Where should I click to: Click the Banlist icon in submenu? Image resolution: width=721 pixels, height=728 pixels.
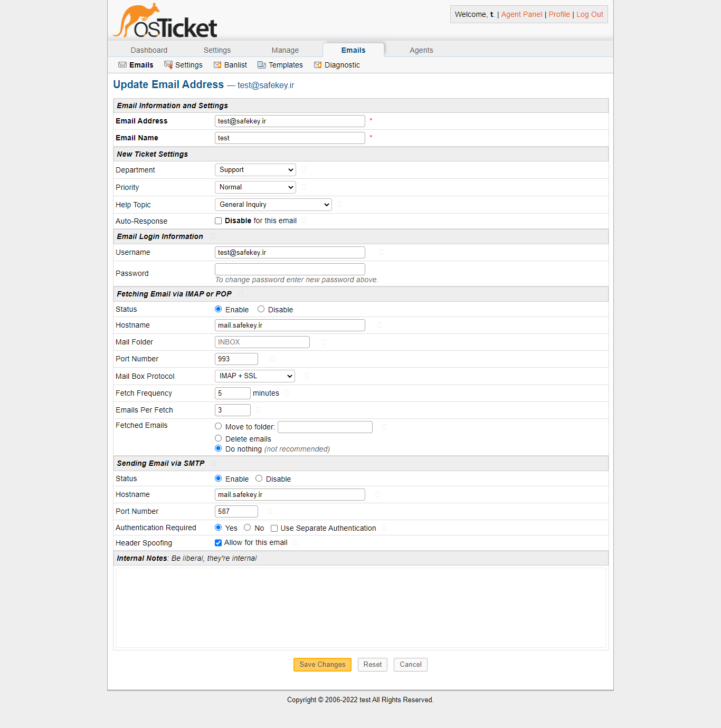[x=217, y=65]
